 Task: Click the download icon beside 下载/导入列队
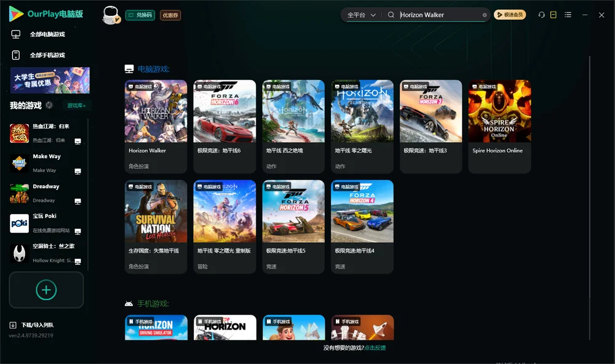[13, 325]
